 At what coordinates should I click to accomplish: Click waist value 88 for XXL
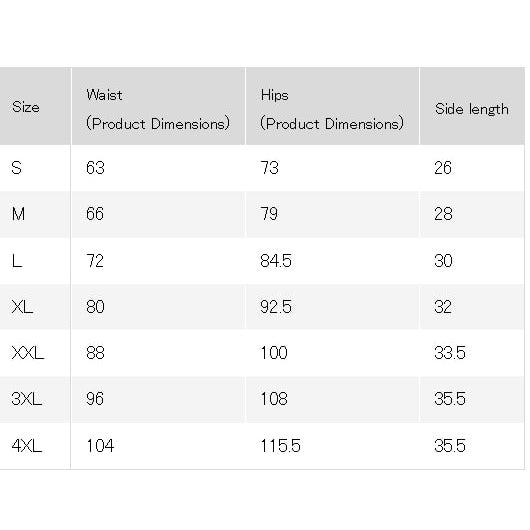[95, 353]
